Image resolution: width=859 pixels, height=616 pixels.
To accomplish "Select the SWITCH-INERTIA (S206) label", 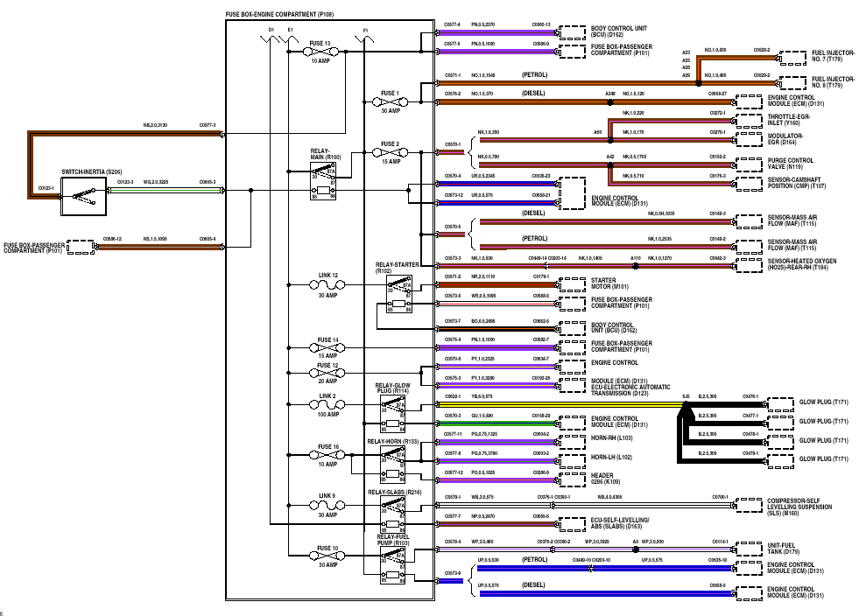I will point(91,171).
